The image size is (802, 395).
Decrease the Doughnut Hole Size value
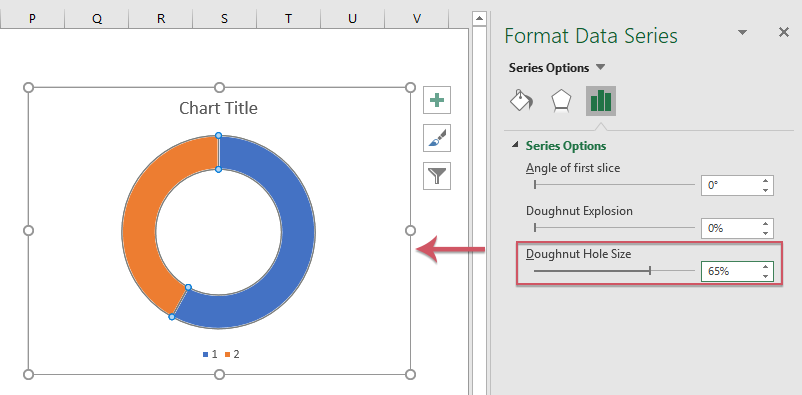click(765, 277)
